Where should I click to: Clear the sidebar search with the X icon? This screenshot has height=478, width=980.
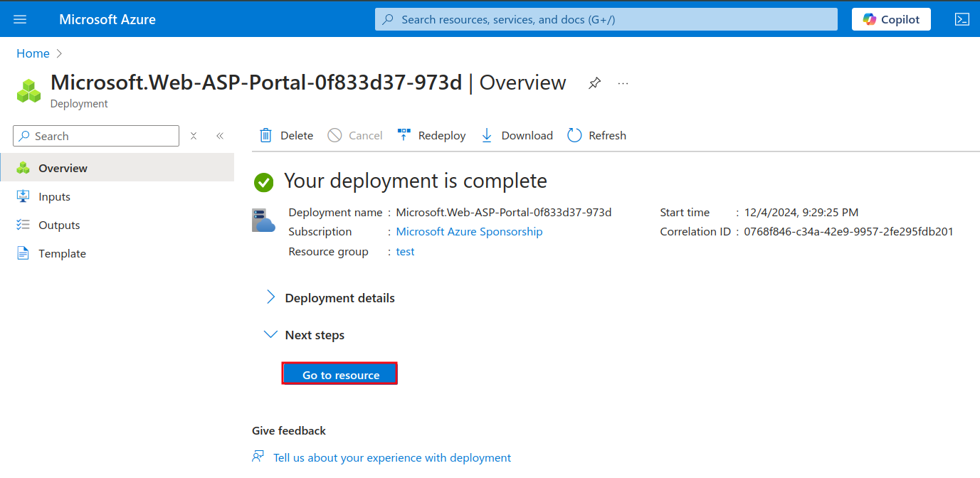pyautogui.click(x=194, y=136)
